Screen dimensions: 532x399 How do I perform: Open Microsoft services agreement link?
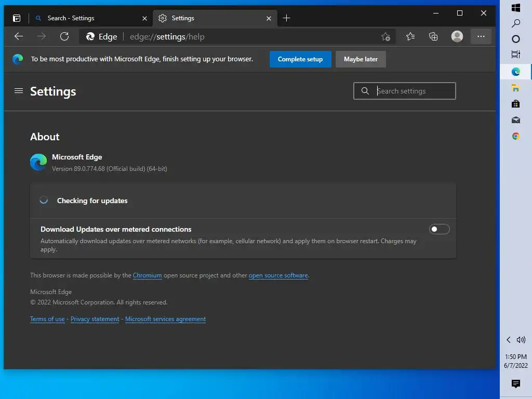pyautogui.click(x=165, y=319)
